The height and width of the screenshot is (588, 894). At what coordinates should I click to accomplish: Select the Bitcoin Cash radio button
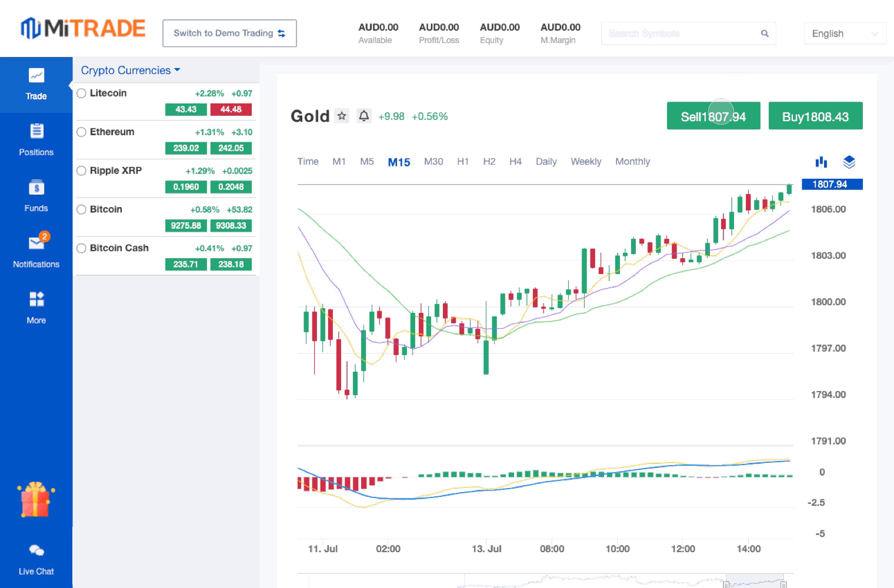[x=82, y=248]
